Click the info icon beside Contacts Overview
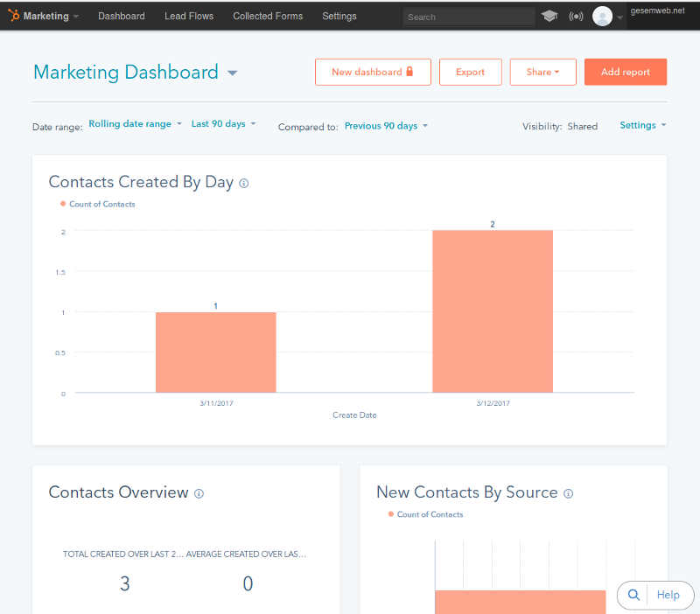The image size is (700, 614). (199, 494)
